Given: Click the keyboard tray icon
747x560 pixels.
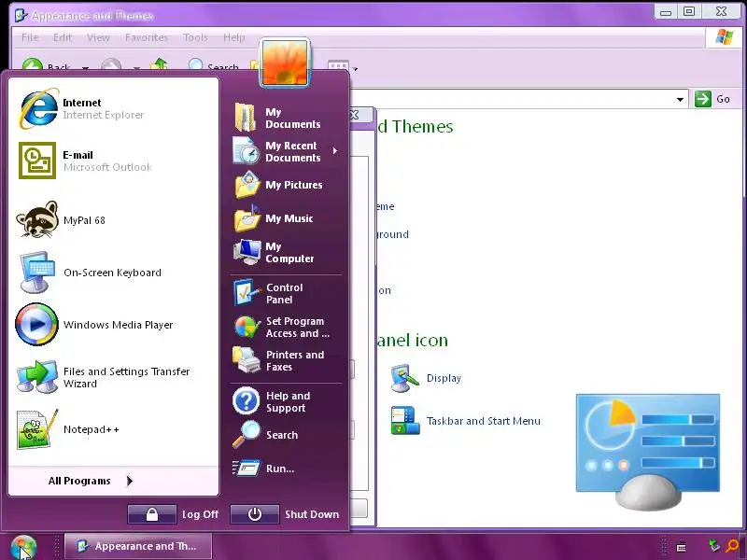Looking at the screenshot, I should click(682, 547).
